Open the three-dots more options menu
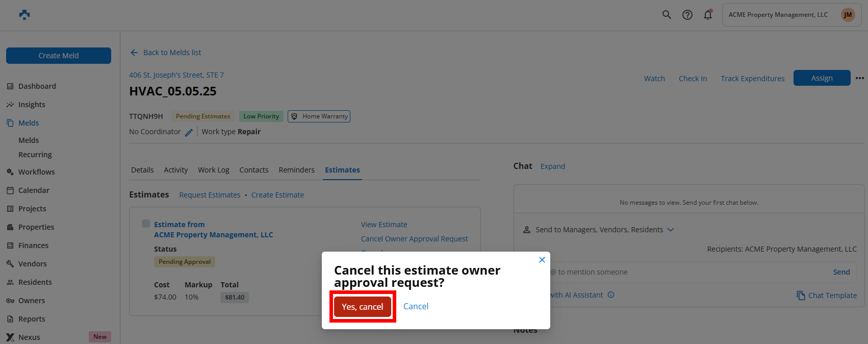 pos(860,78)
